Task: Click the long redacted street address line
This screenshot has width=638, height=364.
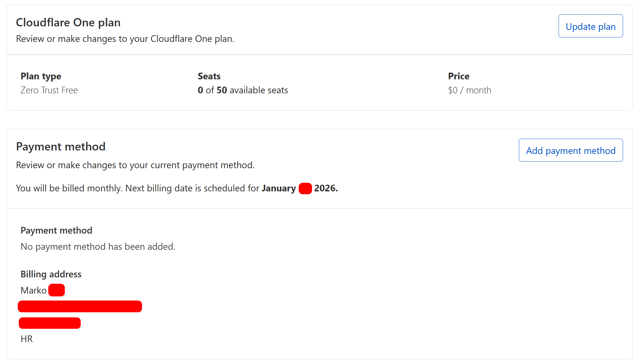Action: [80, 307]
